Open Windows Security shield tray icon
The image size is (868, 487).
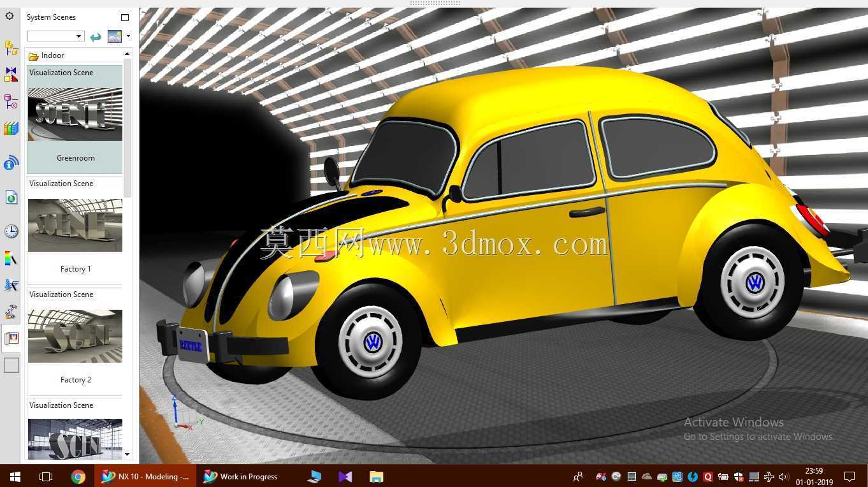pyautogui.click(x=739, y=476)
